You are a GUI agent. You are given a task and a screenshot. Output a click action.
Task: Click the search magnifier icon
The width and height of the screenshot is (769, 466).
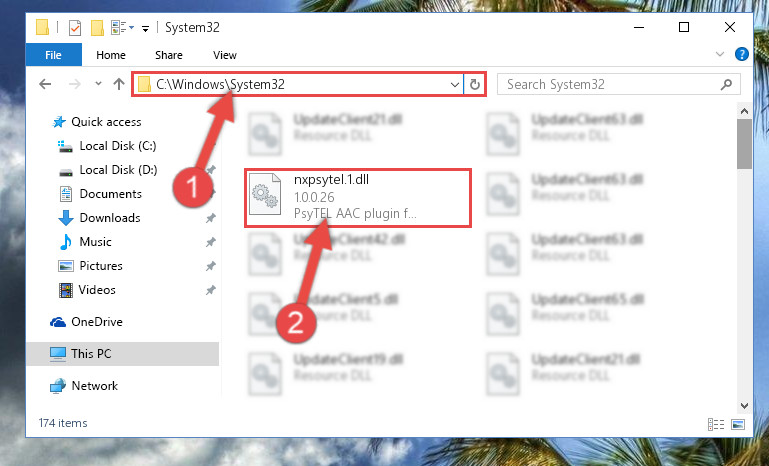726,84
